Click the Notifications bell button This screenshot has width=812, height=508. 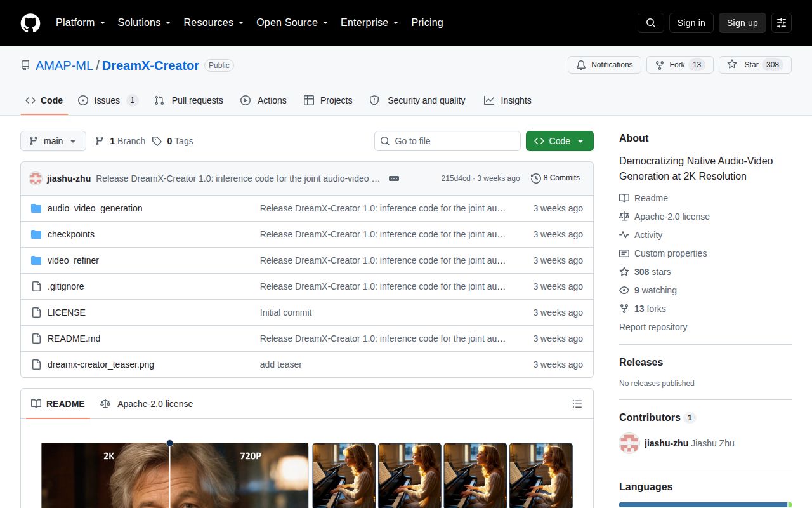[604, 65]
